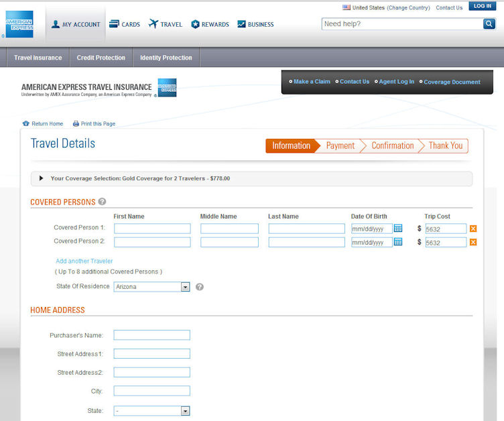Open the Cards menu

tap(125, 24)
